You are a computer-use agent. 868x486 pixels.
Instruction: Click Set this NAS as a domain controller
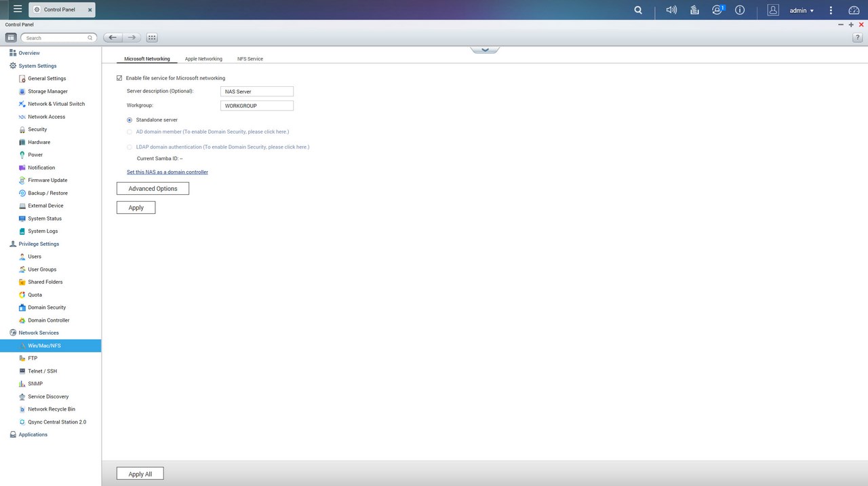(x=167, y=172)
